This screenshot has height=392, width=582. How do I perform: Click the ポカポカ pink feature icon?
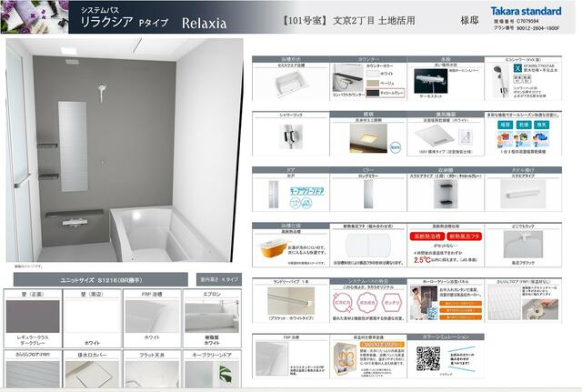tap(366, 302)
